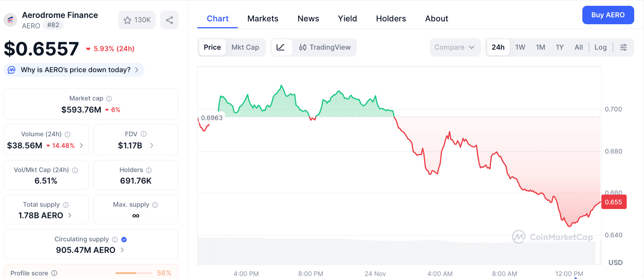The image size is (644, 279).
Task: Open chart settings sliders icon
Action: [x=623, y=47]
